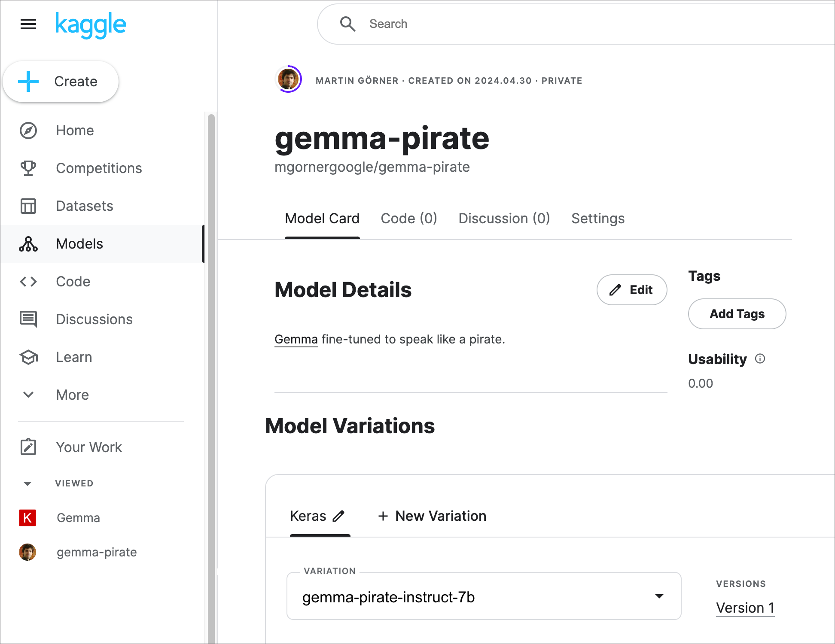
Task: Click the Models network icon
Action: [28, 244]
